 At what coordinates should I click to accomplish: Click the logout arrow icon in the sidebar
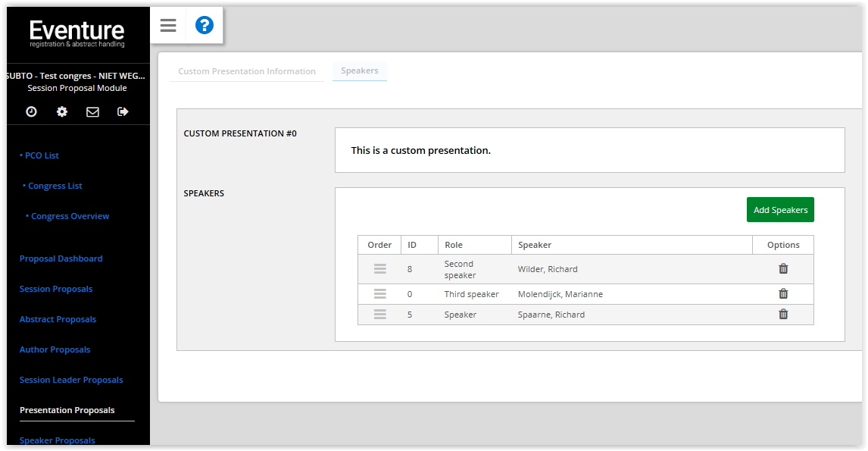[x=123, y=111]
